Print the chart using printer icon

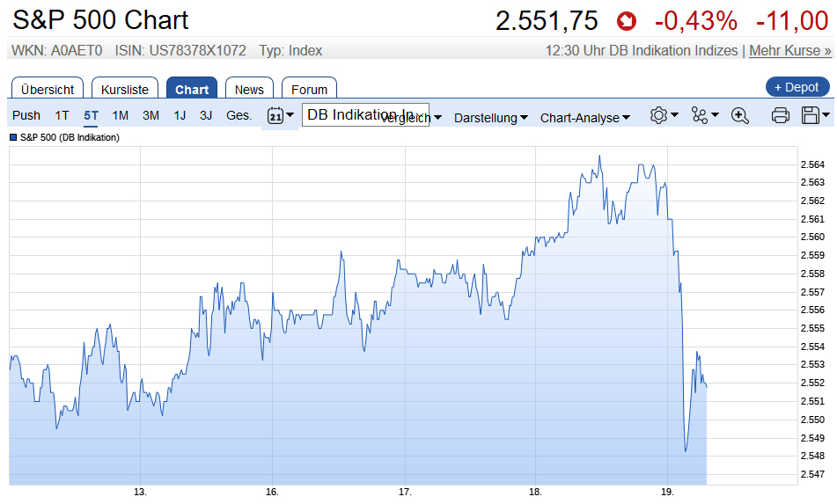(780, 115)
